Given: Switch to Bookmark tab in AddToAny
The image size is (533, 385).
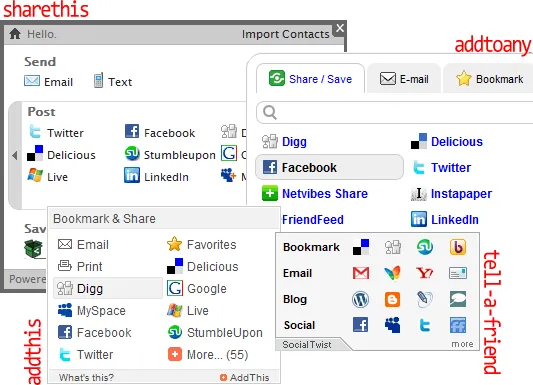Looking at the screenshot, I should click(x=489, y=79).
